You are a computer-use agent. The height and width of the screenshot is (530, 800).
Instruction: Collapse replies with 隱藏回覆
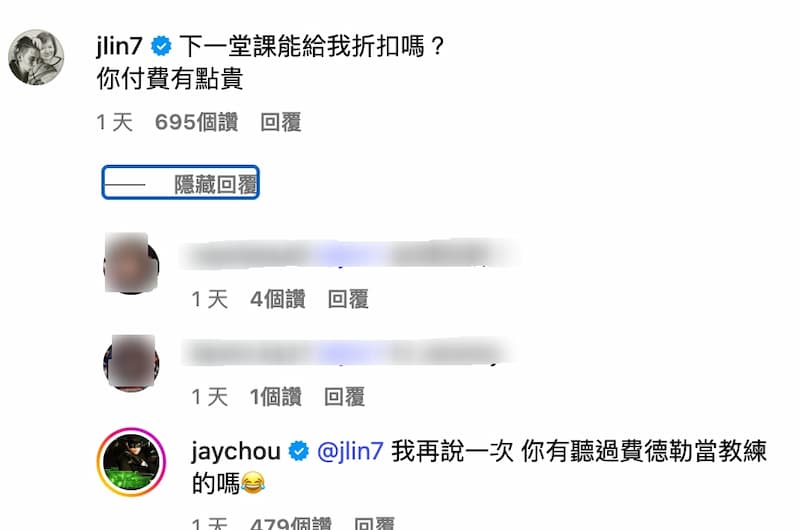[181, 183]
